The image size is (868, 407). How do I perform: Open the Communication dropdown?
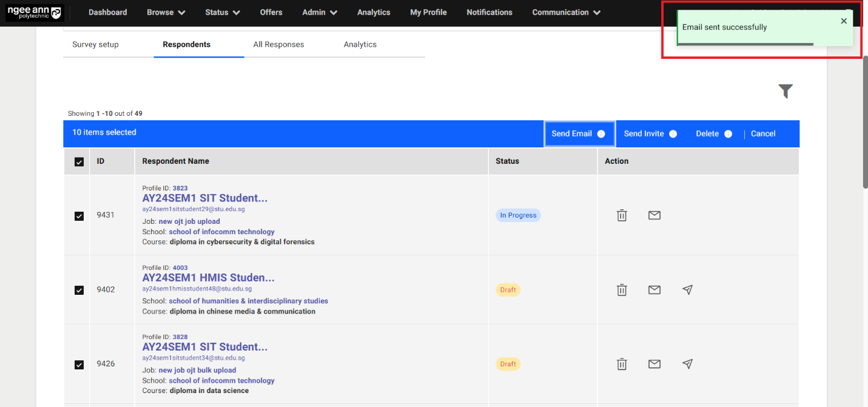(565, 12)
